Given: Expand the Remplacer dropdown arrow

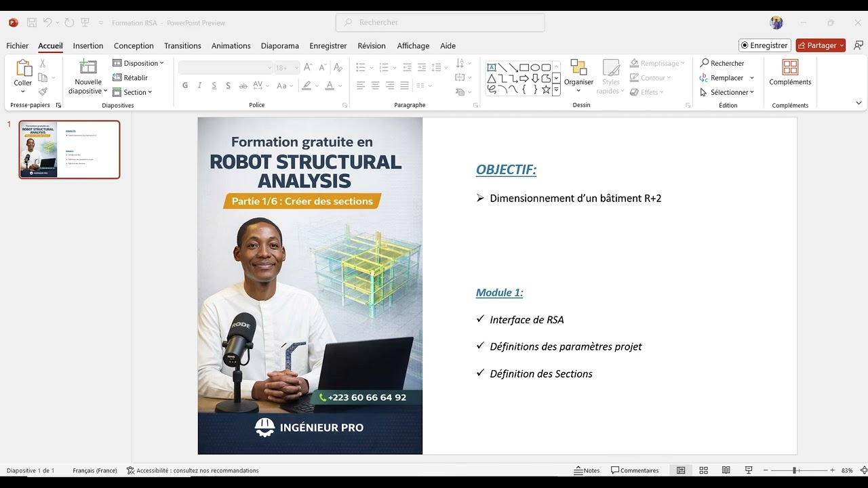Looking at the screenshot, I should (752, 78).
